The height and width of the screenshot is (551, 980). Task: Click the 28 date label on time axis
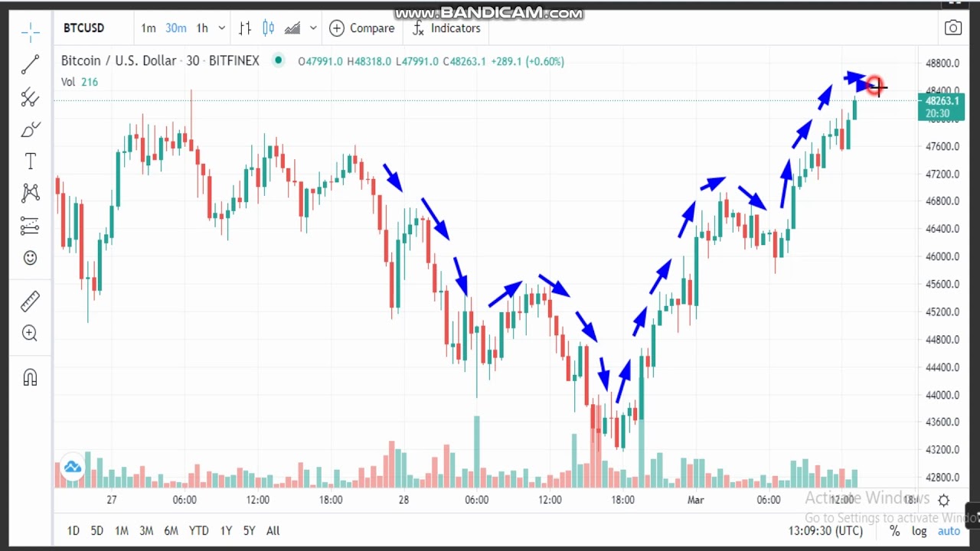[x=403, y=500]
